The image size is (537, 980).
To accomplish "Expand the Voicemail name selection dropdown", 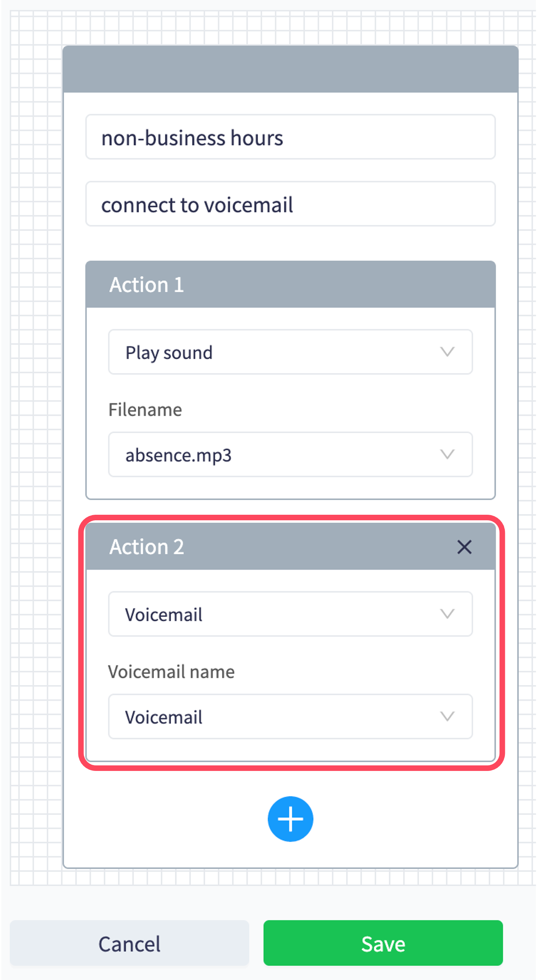I will [277, 717].
